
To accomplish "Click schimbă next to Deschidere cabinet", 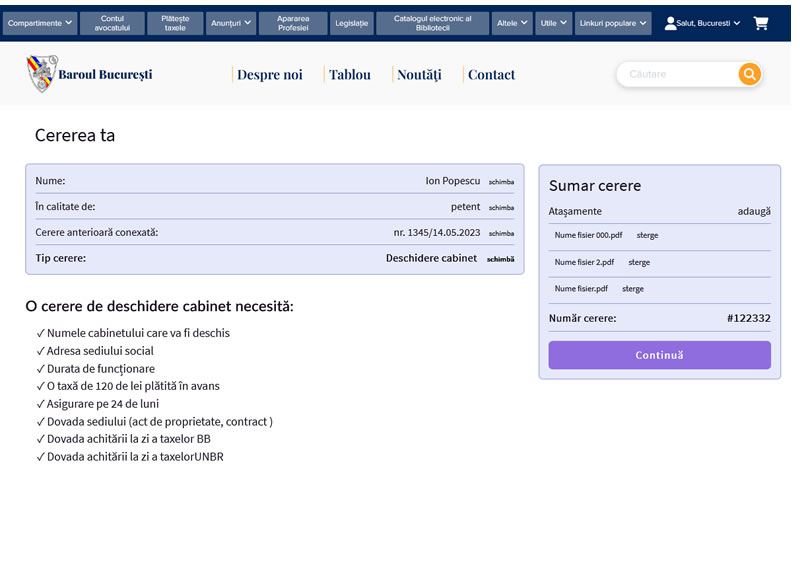I will pyautogui.click(x=500, y=259).
